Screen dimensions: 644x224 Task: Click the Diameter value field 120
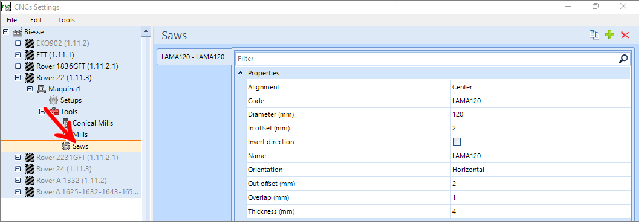540,115
